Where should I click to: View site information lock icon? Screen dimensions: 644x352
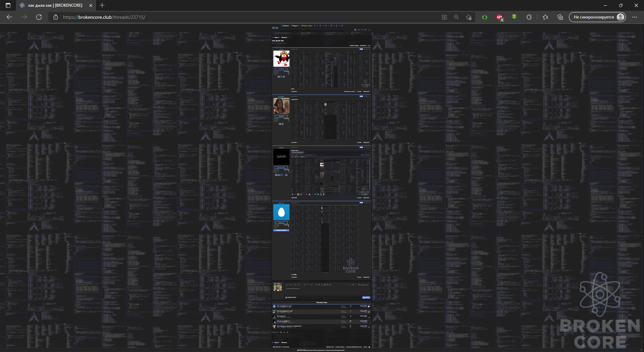[56, 17]
